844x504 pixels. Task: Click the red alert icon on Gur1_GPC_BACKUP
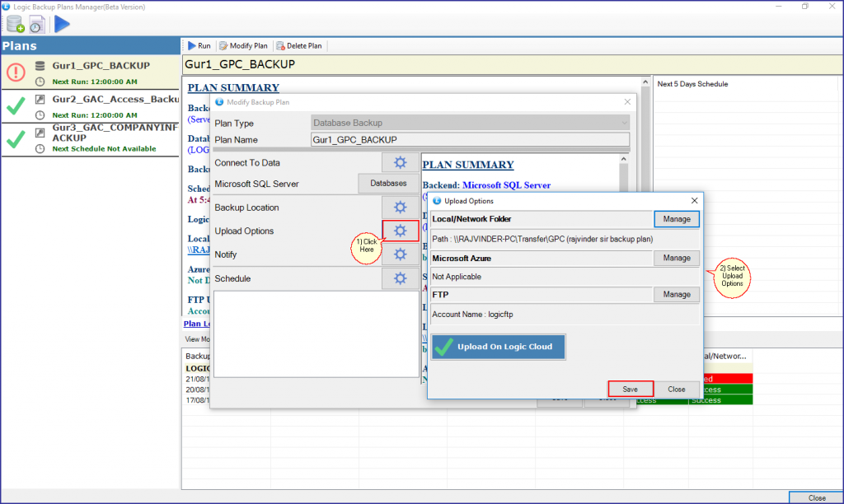tap(16, 72)
